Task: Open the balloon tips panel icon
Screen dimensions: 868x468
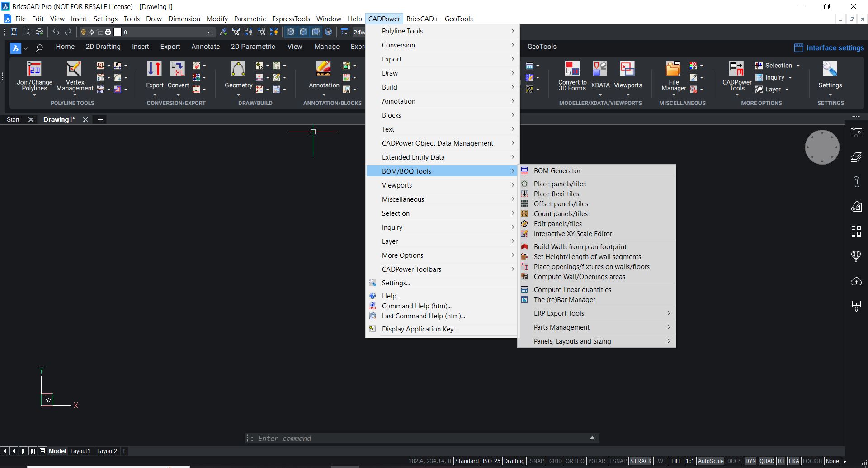Action: click(x=856, y=256)
